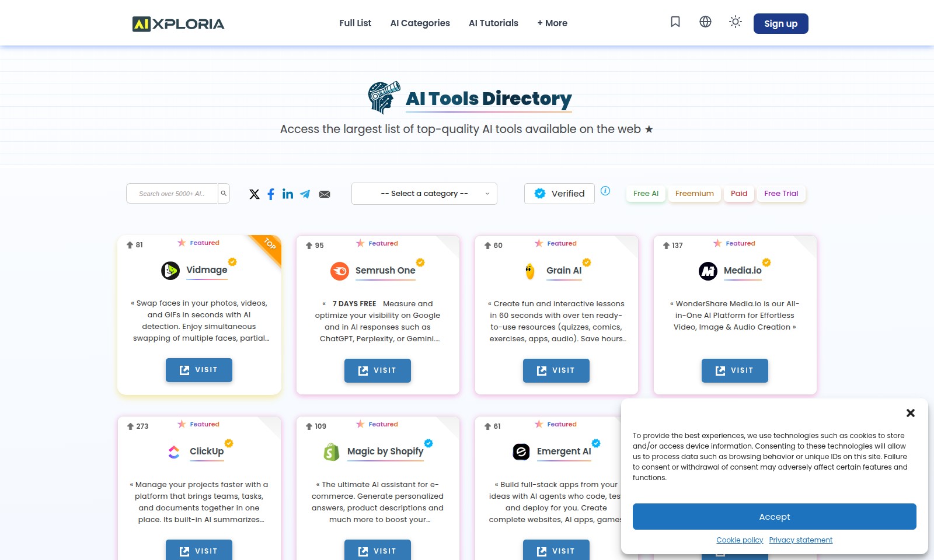
Task: Click the ClickUp logo icon
Action: pos(174,452)
